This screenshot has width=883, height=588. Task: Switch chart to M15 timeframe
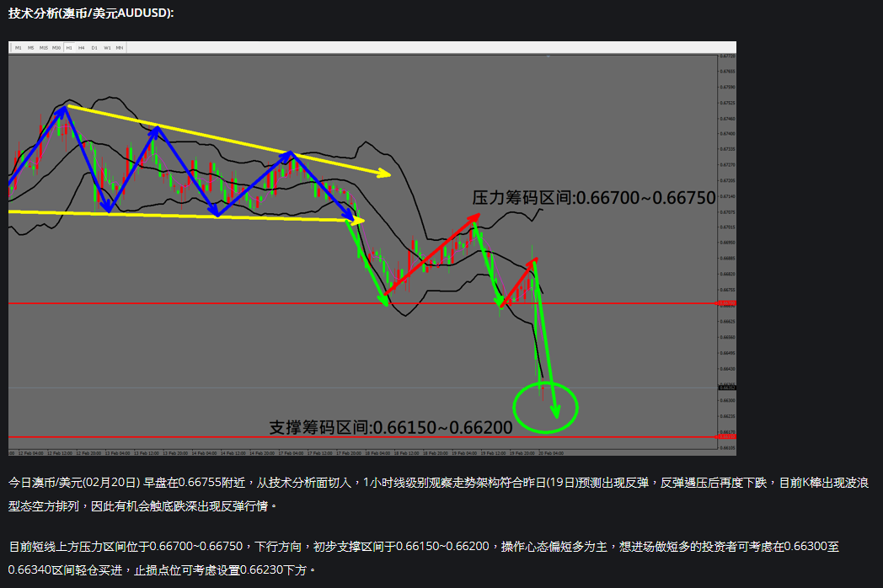[x=43, y=48]
